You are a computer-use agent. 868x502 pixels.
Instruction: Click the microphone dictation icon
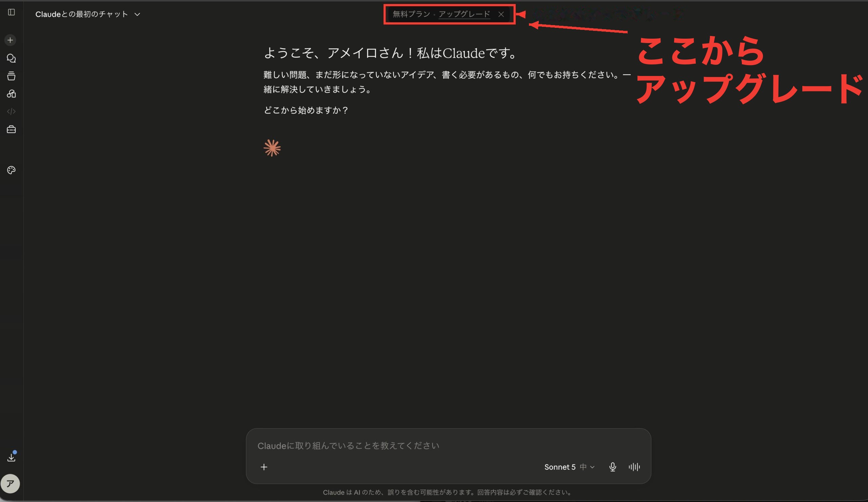pyautogui.click(x=612, y=467)
